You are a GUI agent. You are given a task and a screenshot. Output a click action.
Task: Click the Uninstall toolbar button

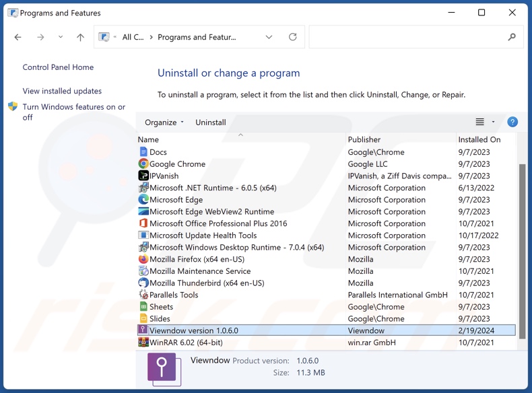pyautogui.click(x=211, y=122)
